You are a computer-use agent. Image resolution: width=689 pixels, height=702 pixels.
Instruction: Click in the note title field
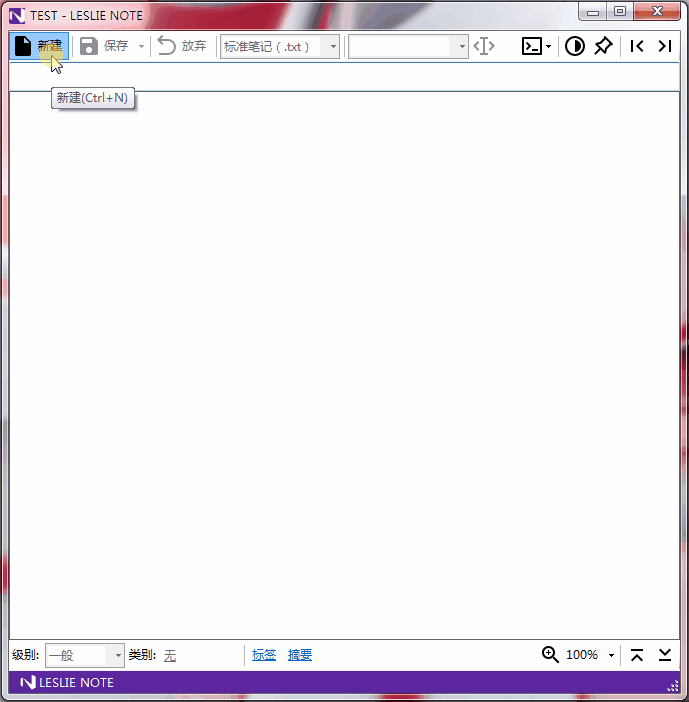[344, 77]
